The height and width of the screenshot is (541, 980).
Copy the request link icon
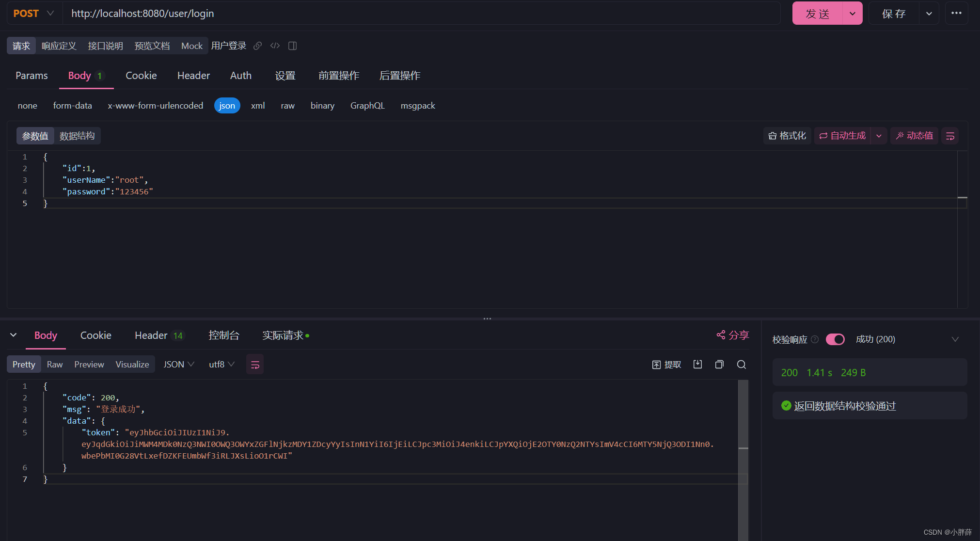click(x=257, y=46)
